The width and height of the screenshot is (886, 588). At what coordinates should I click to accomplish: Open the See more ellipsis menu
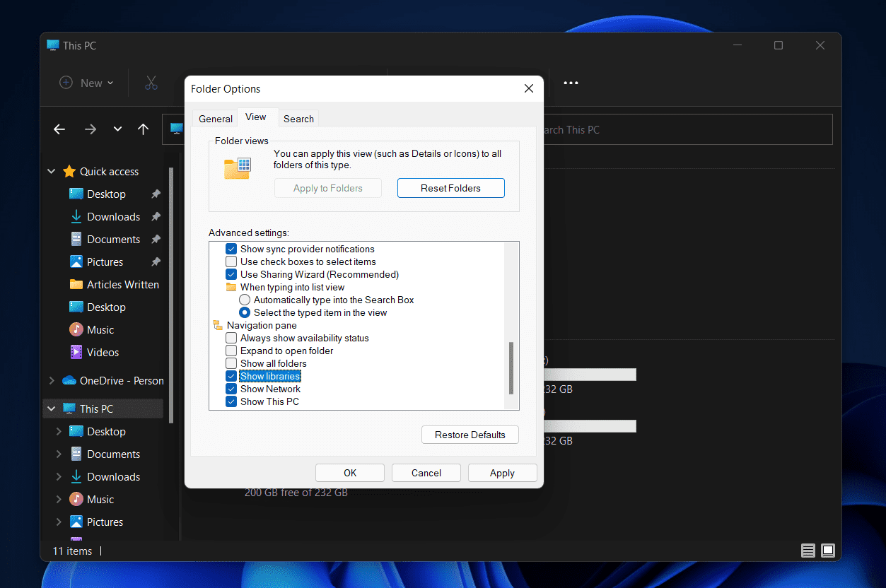(x=571, y=83)
